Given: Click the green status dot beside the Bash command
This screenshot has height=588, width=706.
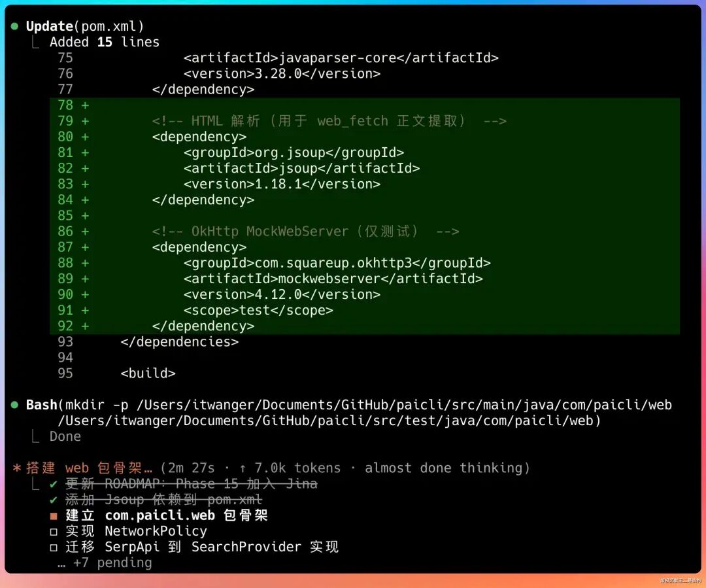Looking at the screenshot, I should point(14,404).
